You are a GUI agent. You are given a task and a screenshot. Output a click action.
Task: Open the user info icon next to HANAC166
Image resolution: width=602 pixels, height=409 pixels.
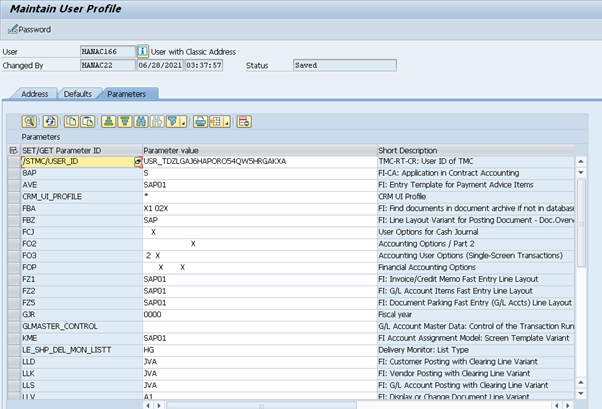[x=142, y=50]
